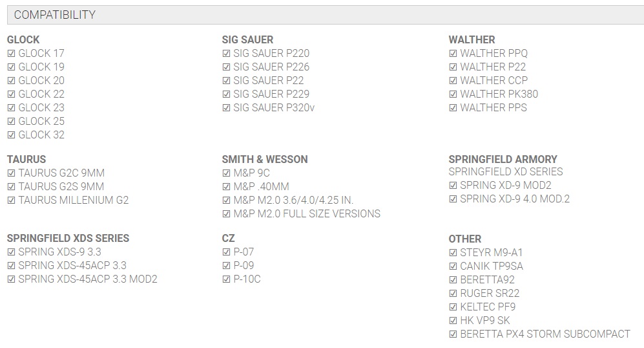
Task: Toggle the CZ P-07 checkbox
Action: coord(226,252)
